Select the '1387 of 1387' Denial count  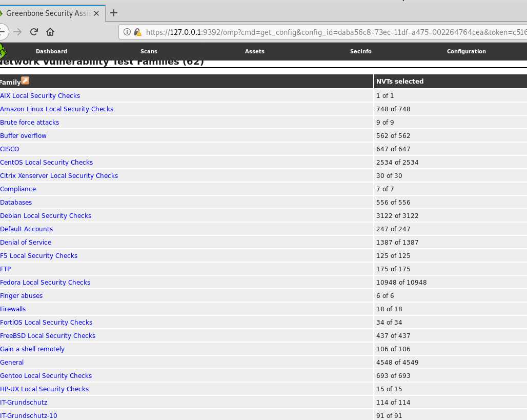tap(397, 243)
